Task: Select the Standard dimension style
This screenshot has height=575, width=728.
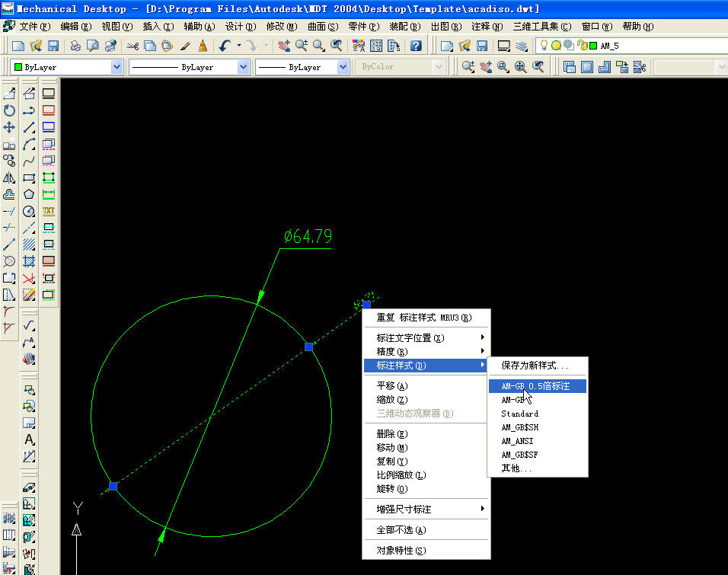Action: (x=538, y=414)
